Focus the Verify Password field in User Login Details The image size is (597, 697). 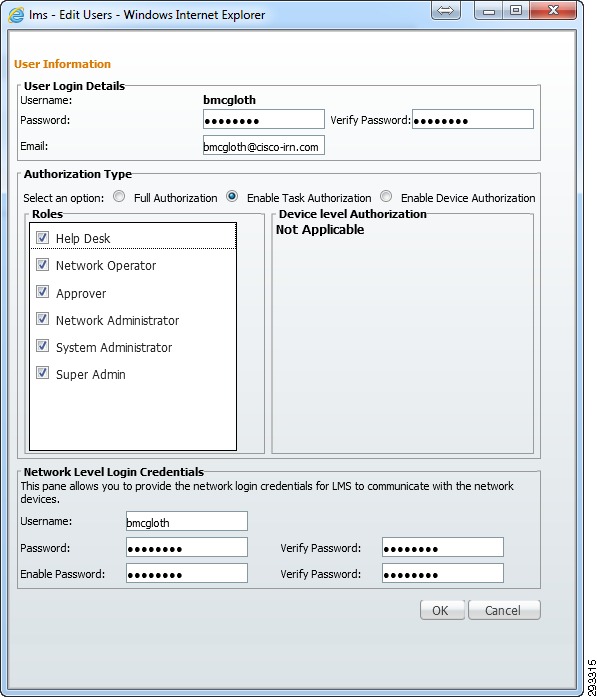coord(473,120)
